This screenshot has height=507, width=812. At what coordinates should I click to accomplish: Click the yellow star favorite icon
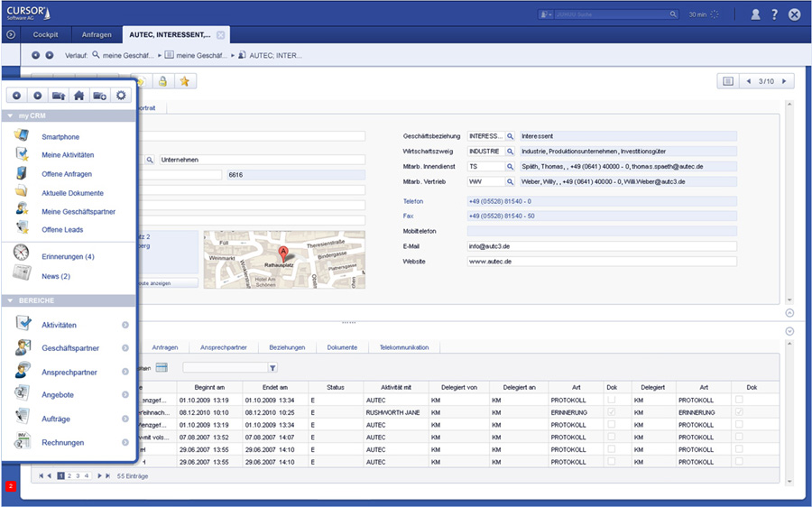(184, 81)
